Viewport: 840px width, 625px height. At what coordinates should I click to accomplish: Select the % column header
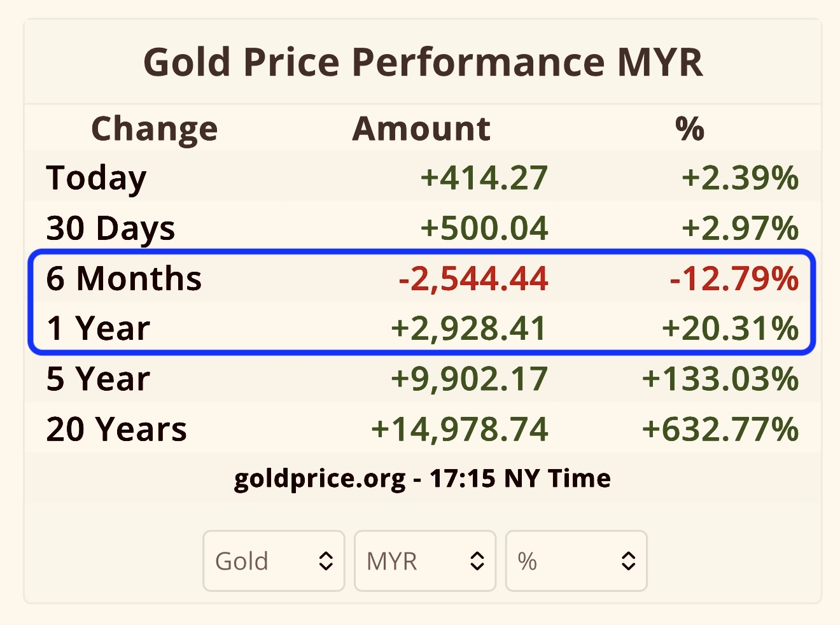(690, 129)
